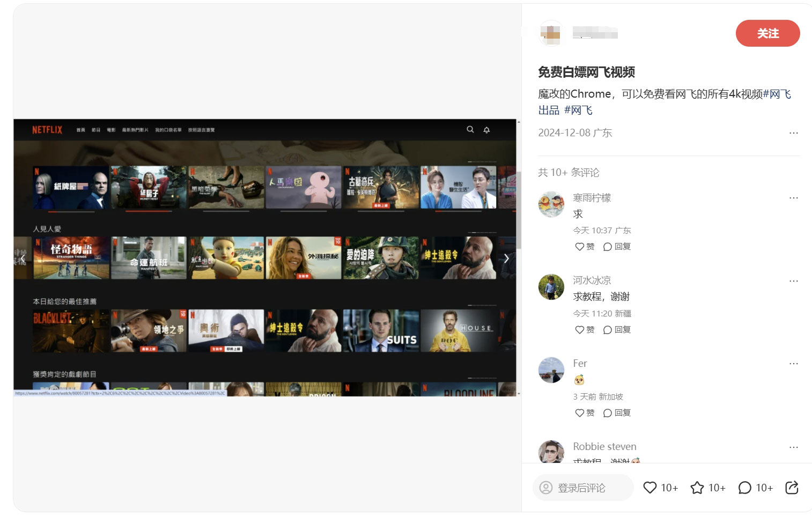The image size is (812, 516).
Task: Like 河水冰凉's comment
Action: click(584, 330)
